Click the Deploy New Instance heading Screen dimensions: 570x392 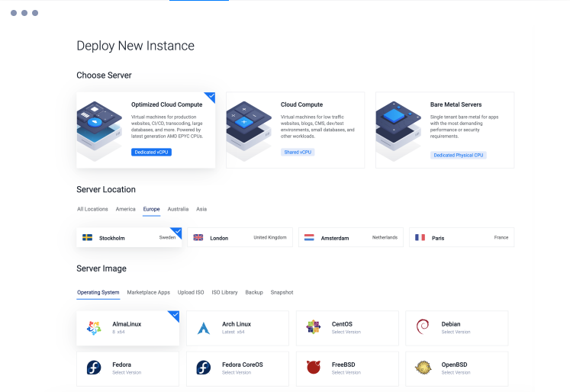click(135, 46)
